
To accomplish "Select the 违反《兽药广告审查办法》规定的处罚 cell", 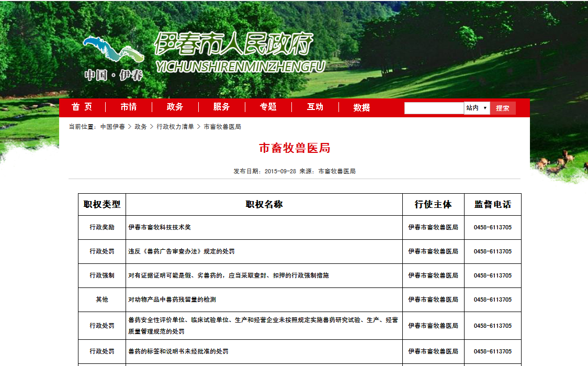I will click(x=264, y=251).
